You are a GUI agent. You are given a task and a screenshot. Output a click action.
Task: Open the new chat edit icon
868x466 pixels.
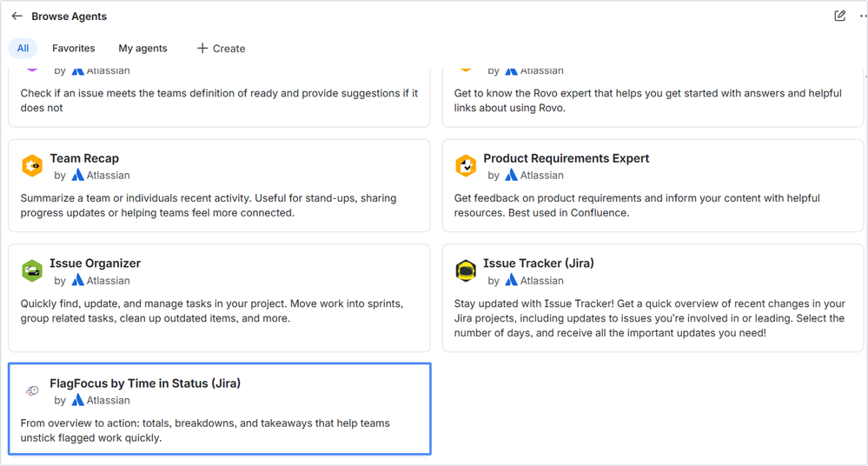coord(840,16)
